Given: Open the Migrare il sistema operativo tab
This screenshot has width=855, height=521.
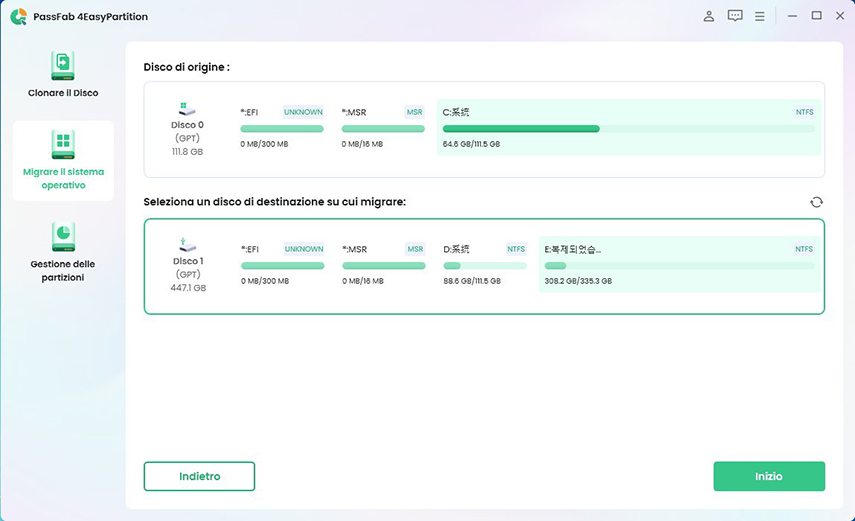Looking at the screenshot, I should [x=63, y=160].
